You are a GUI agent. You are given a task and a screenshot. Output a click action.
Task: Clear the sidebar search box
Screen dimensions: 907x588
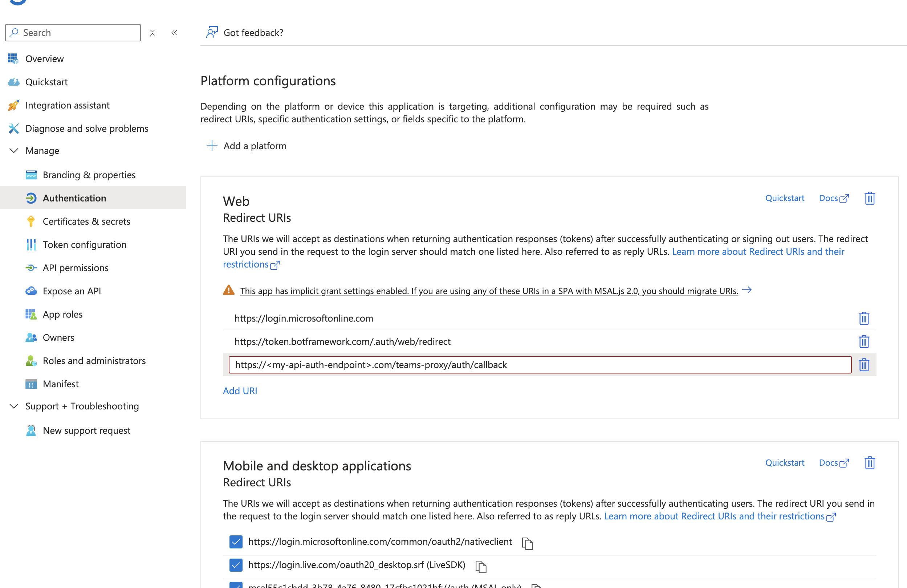(152, 32)
